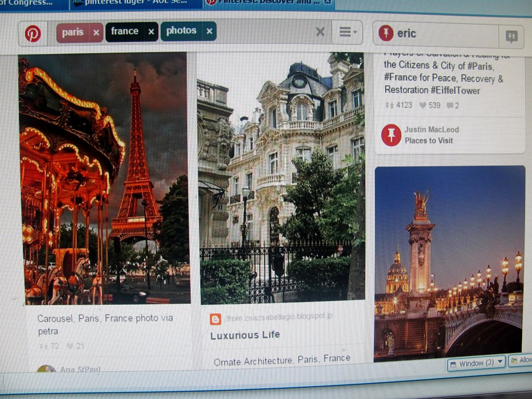The image size is (532, 399).
Task: Open the ornate Paris building pin image
Action: coord(282,177)
